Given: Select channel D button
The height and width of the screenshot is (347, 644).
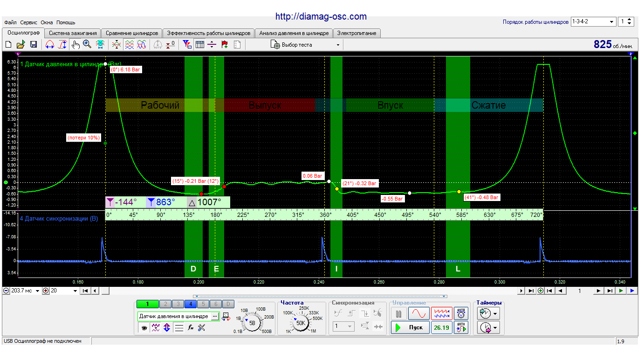Looking at the screenshot, I should pyautogui.click(x=228, y=304).
